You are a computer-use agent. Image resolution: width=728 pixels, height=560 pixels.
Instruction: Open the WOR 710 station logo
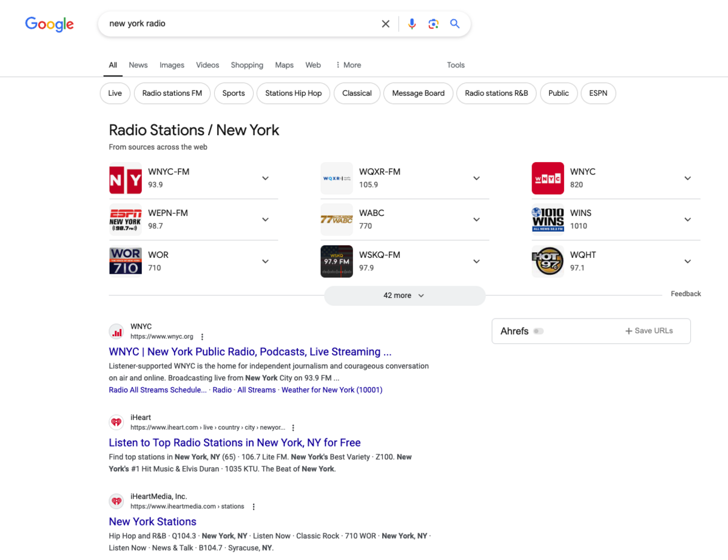point(126,261)
